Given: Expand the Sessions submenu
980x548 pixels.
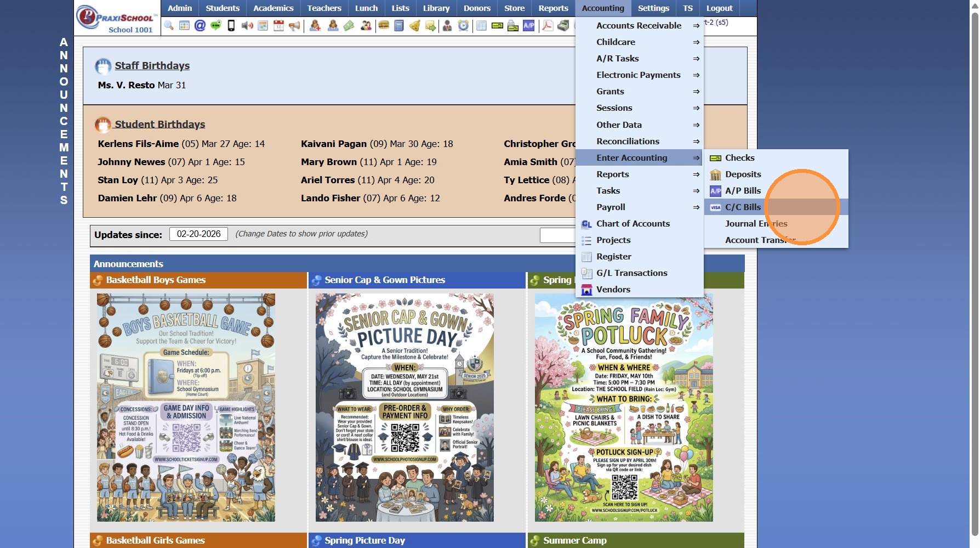Looking at the screenshot, I should pos(639,108).
